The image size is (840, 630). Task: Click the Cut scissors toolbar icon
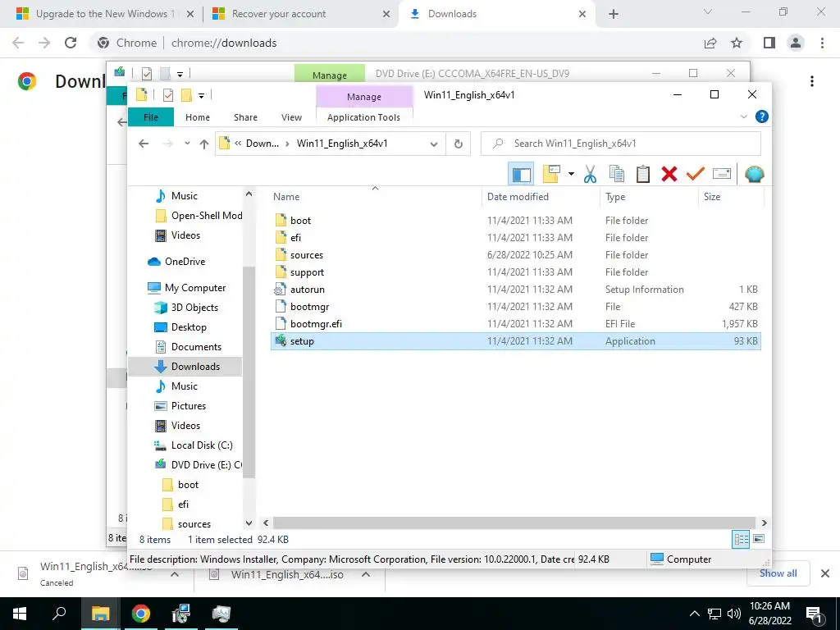coord(590,174)
